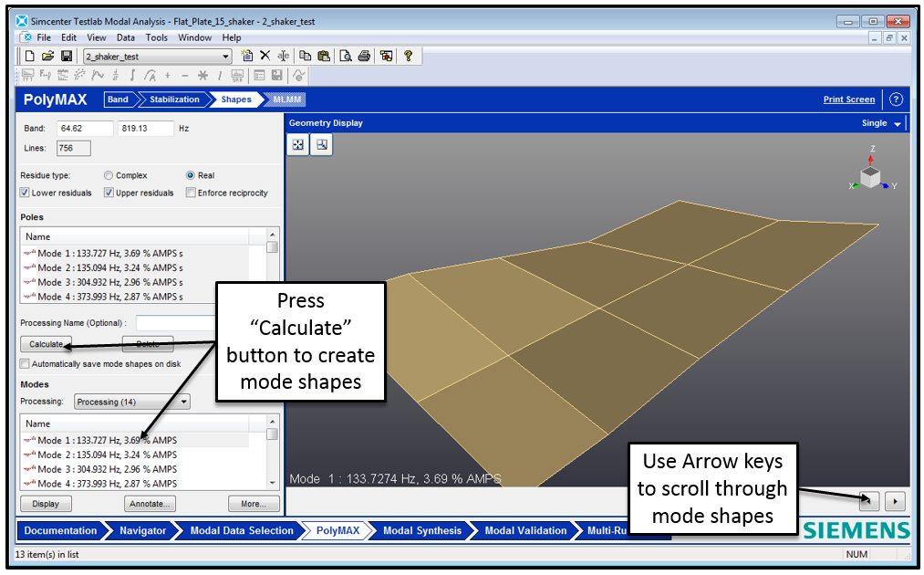The height and width of the screenshot is (575, 924).
Task: Click the Calculate button
Action: (x=46, y=344)
